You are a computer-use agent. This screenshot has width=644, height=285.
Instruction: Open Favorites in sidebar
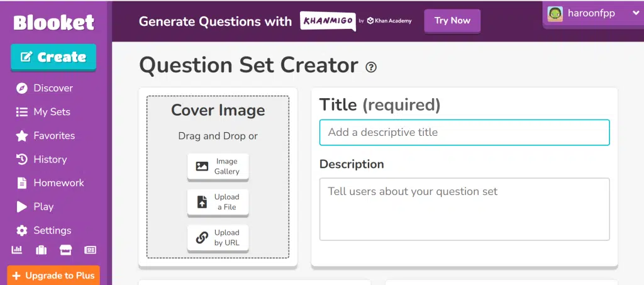(54, 136)
